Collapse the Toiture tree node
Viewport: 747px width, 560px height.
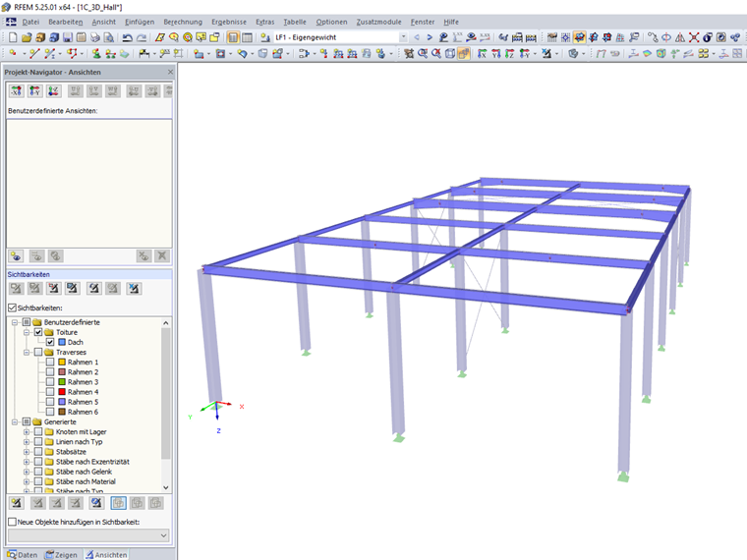27,332
